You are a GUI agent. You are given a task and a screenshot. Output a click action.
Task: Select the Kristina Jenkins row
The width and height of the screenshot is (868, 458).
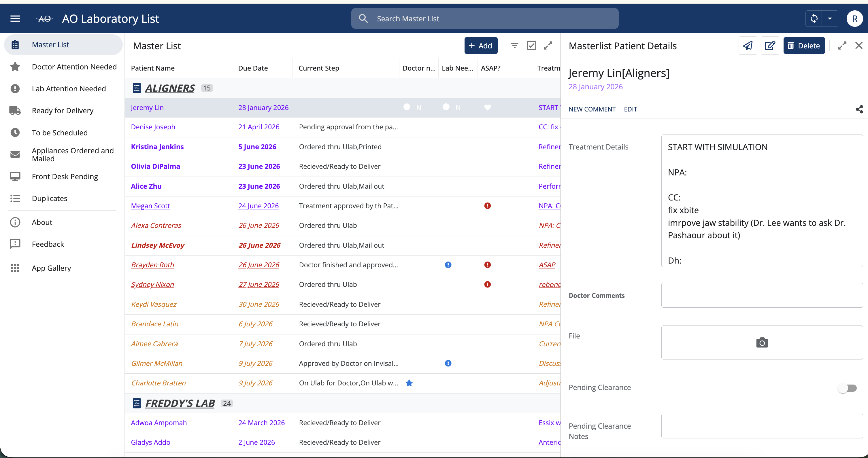(x=342, y=147)
